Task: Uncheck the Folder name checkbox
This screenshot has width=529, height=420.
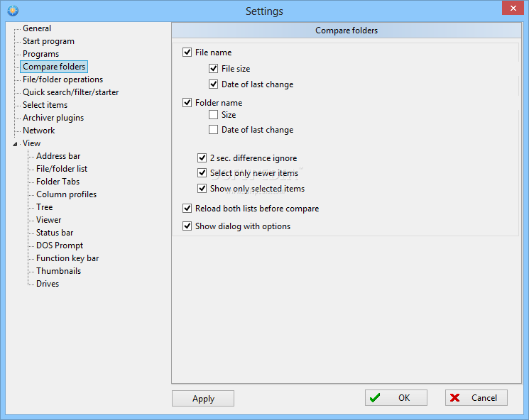Action: (187, 102)
